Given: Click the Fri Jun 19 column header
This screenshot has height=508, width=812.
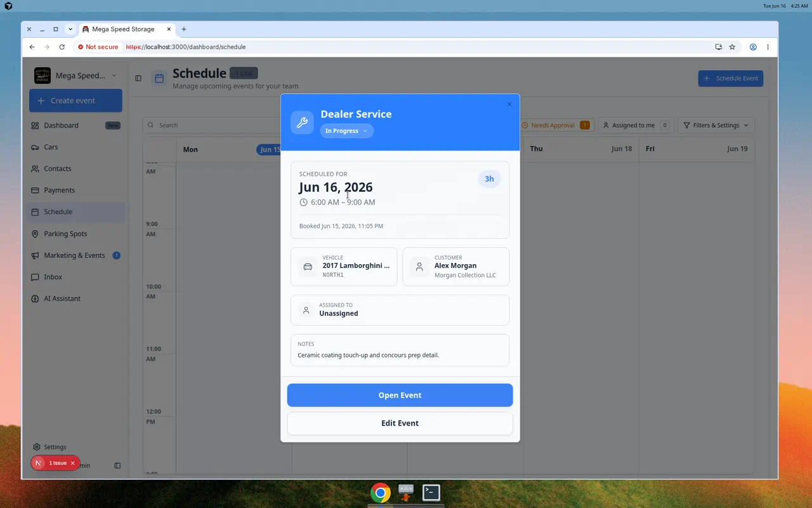Looking at the screenshot, I should [697, 149].
